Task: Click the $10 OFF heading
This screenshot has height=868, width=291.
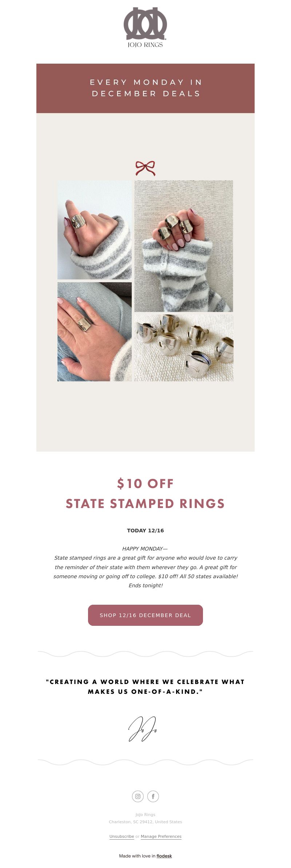Action: coord(145,484)
